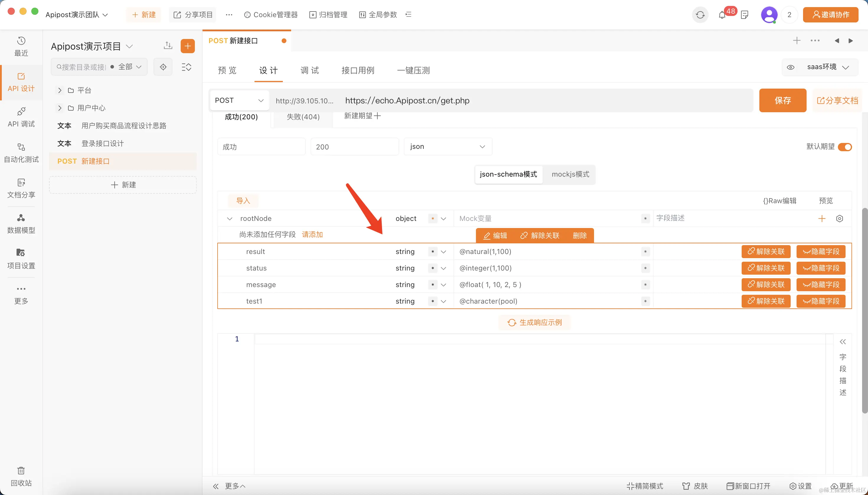
Task: Collapse the 字段描述 panel double arrow
Action: click(843, 342)
